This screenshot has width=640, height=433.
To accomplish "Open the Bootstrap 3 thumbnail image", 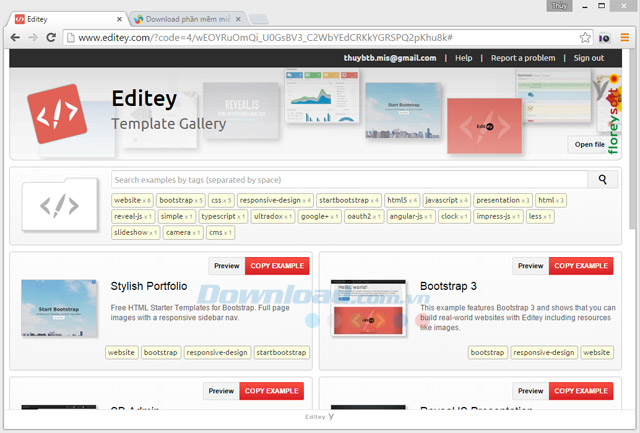I will click(x=368, y=308).
